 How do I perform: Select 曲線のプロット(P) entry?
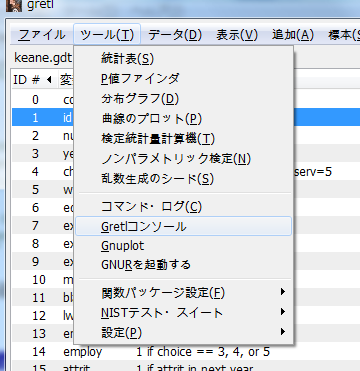point(183,119)
